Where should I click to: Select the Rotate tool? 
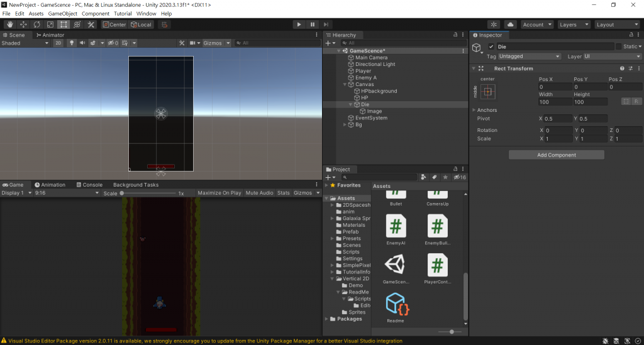click(37, 25)
